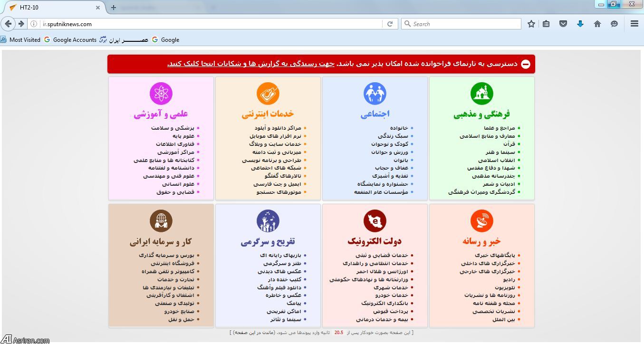The width and height of the screenshot is (644, 344).
Task: Toggle the bookmark star for this page
Action: pos(531,23)
